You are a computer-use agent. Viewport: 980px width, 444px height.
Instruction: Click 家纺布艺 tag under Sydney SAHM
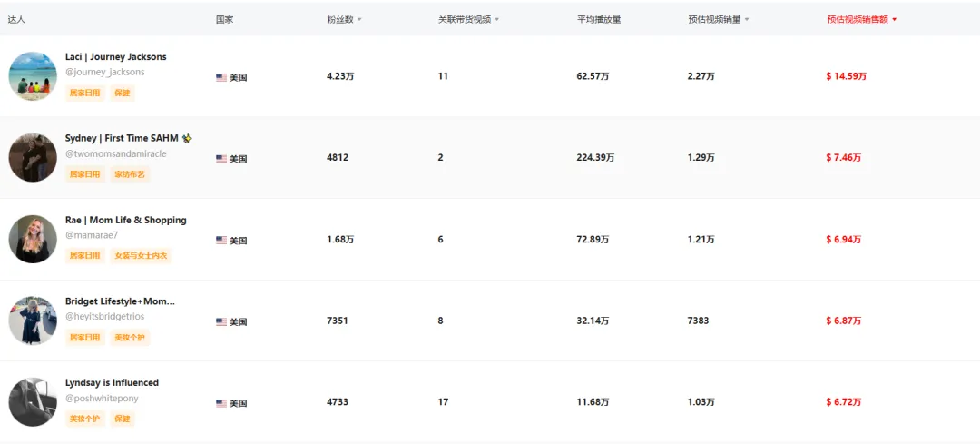click(x=130, y=174)
